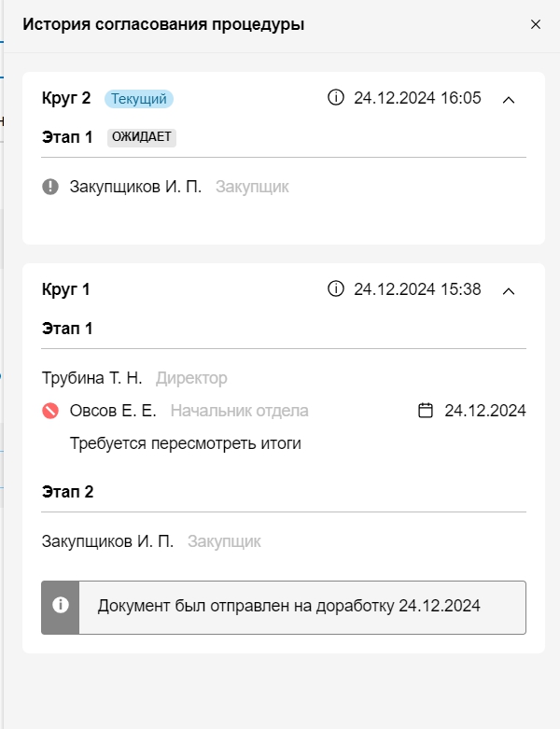Click the Документ был отправлен notice
This screenshot has height=729, width=560.
(288, 606)
